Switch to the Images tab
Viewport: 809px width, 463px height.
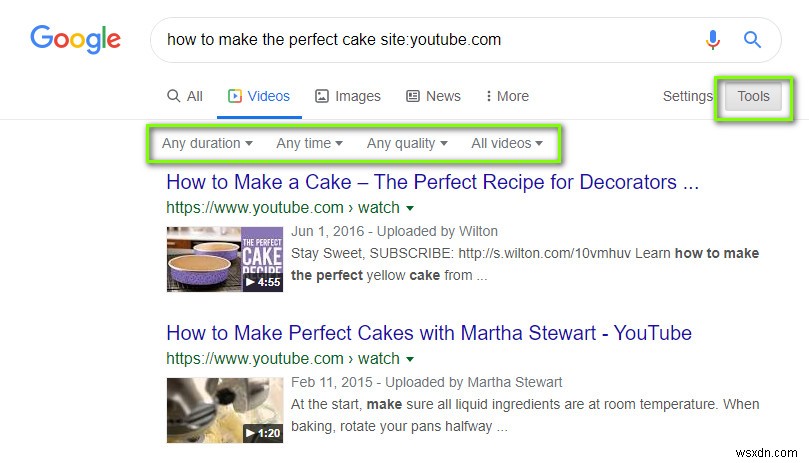point(348,96)
